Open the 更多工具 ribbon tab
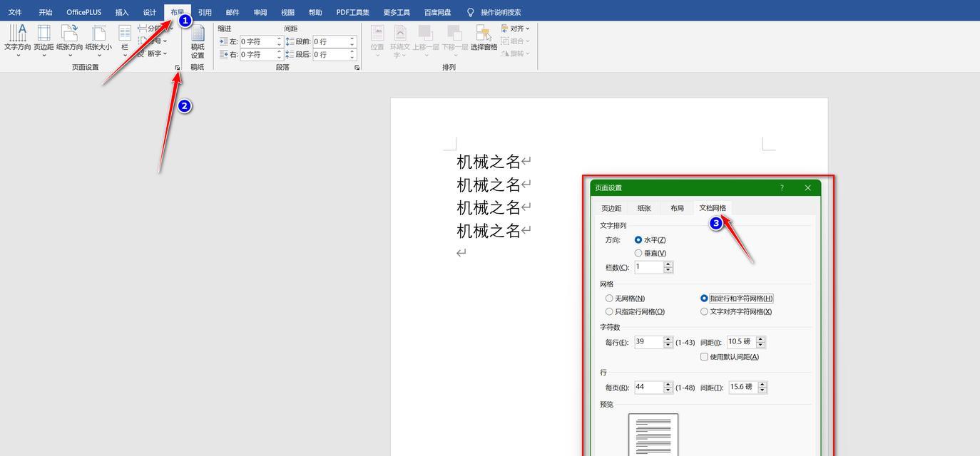980x456 pixels. [x=397, y=12]
